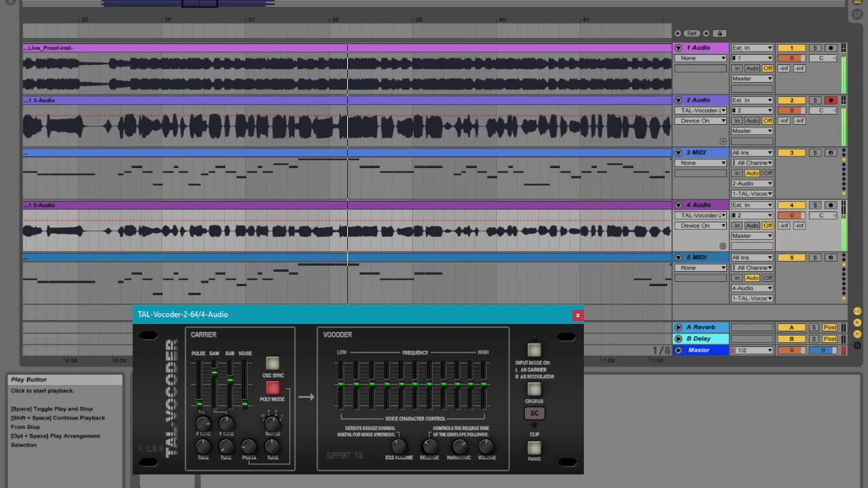The image size is (868, 488).
Task: Toggle track 1 Audio activator button
Action: (791, 48)
